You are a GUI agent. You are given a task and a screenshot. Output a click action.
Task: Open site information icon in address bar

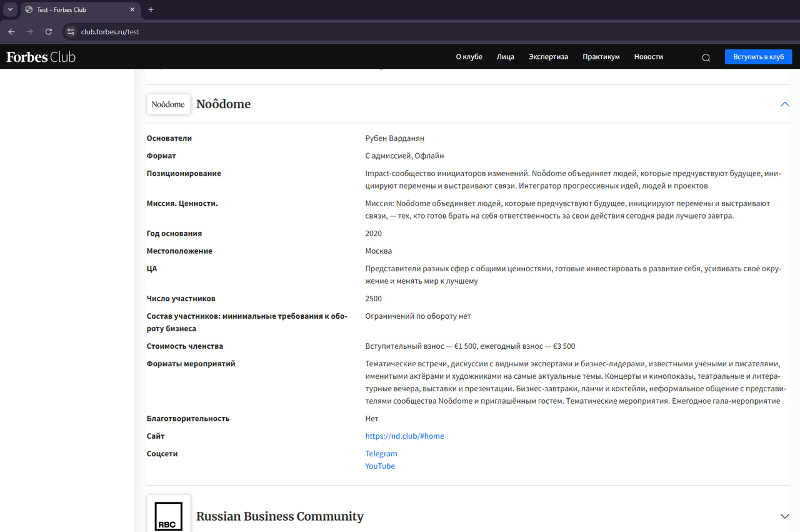71,31
